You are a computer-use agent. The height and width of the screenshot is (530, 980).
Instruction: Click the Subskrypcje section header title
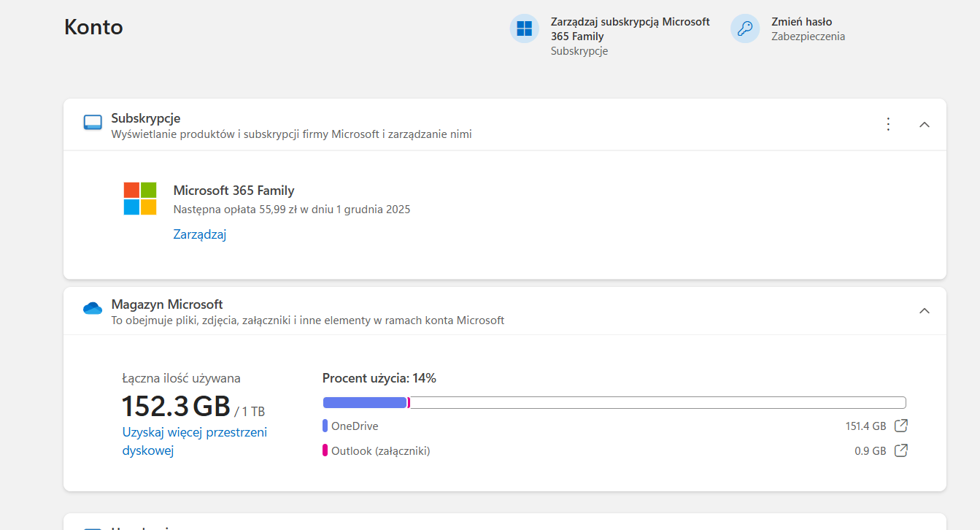(x=146, y=118)
